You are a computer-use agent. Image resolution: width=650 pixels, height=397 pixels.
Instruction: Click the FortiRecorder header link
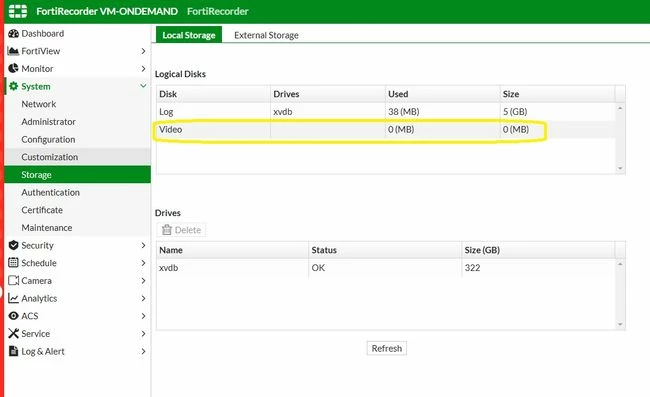218,11
